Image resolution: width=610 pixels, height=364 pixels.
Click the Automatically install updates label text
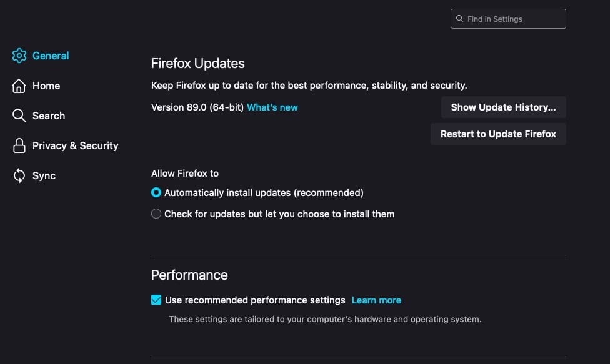point(264,193)
